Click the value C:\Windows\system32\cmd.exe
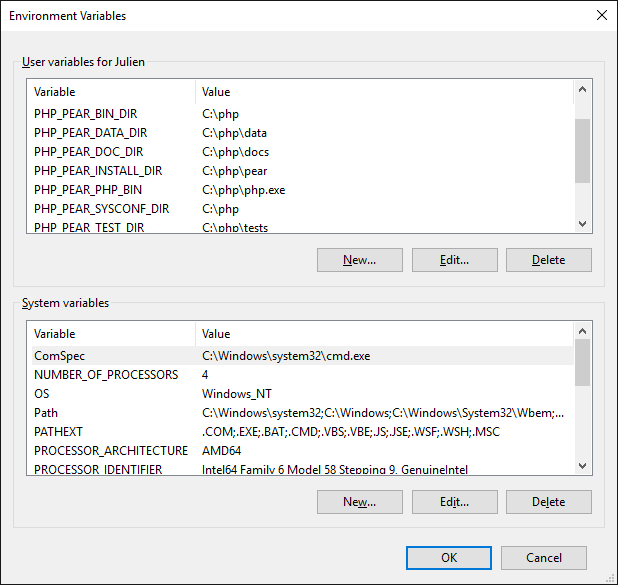Viewport: 618px width, 585px height. 286,356
